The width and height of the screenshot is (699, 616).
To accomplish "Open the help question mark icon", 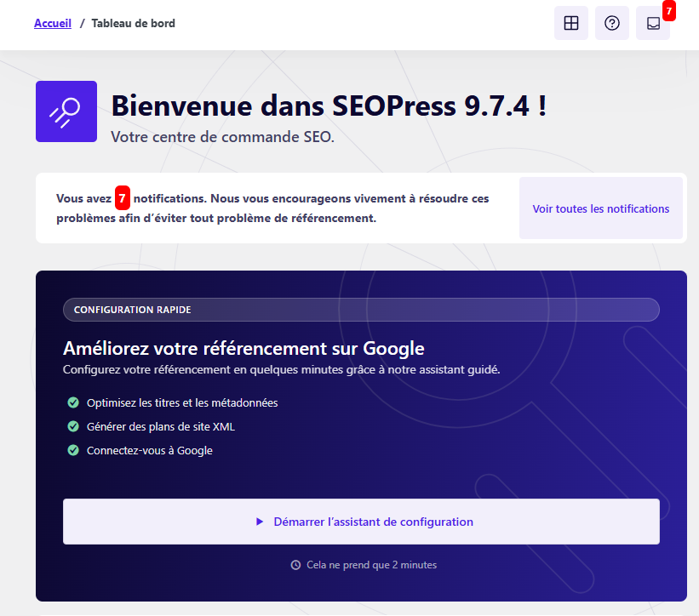I will point(611,23).
